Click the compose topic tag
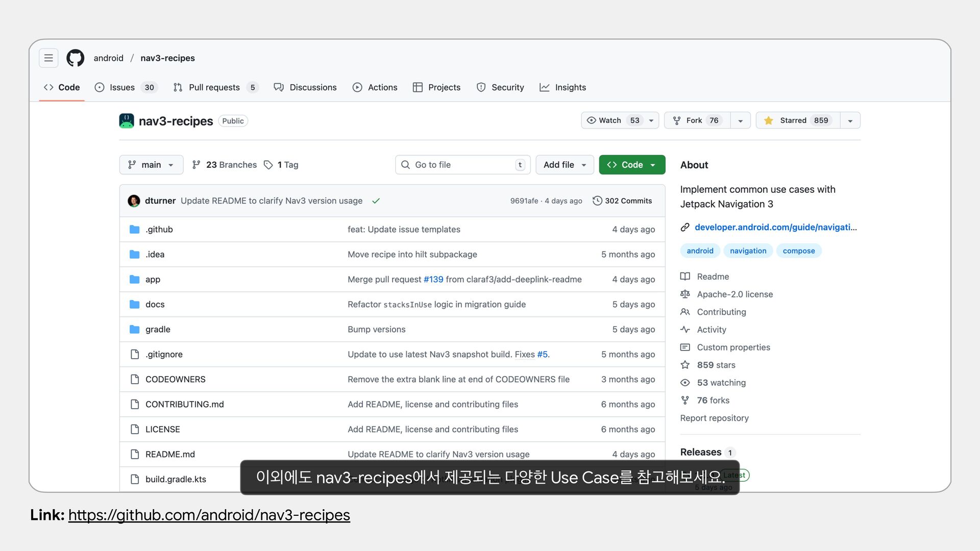 [798, 251]
